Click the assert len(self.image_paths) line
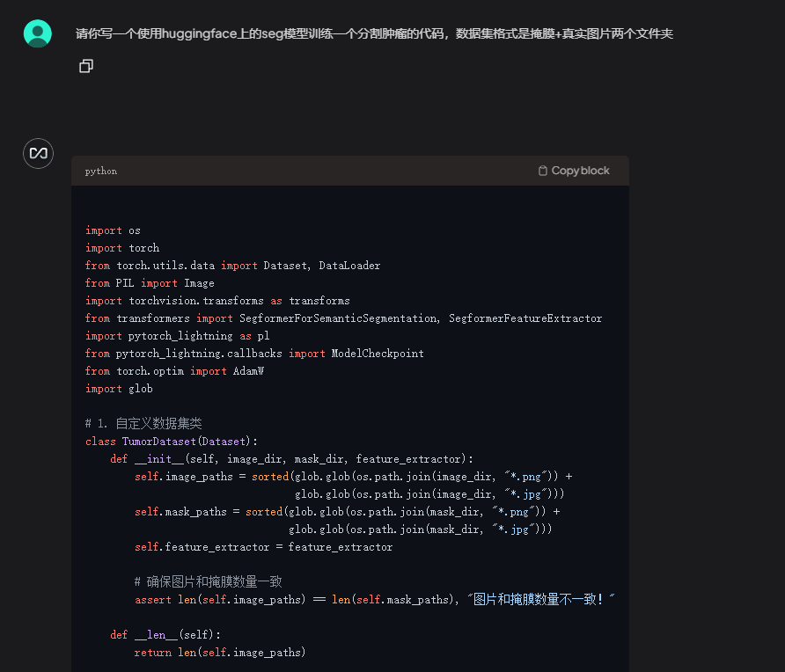 (375, 600)
